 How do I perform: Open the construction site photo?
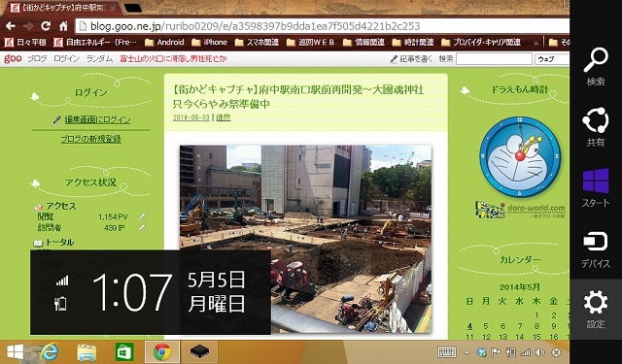click(305, 239)
